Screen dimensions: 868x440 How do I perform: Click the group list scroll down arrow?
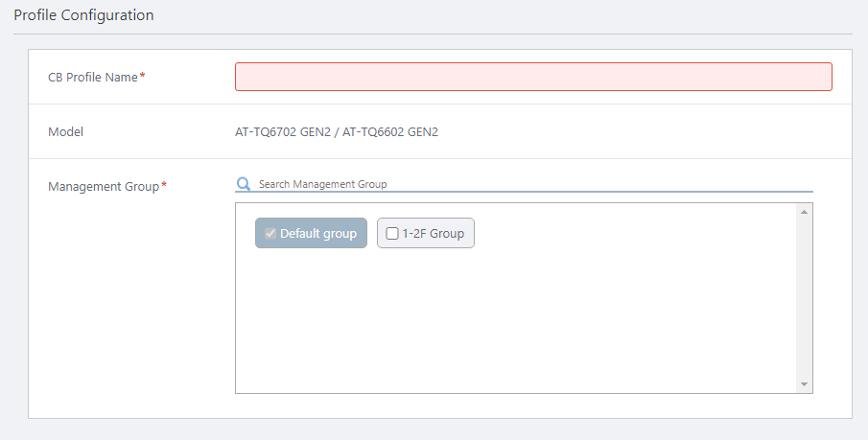[x=804, y=383]
